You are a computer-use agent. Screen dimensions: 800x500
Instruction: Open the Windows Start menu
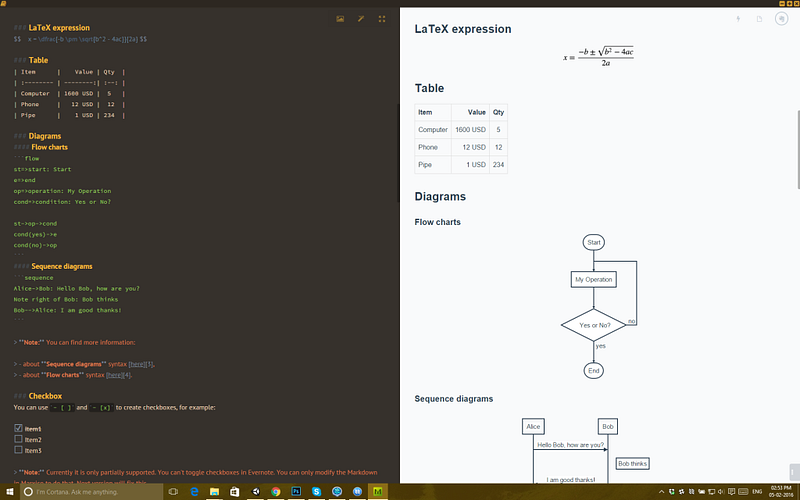point(10,492)
